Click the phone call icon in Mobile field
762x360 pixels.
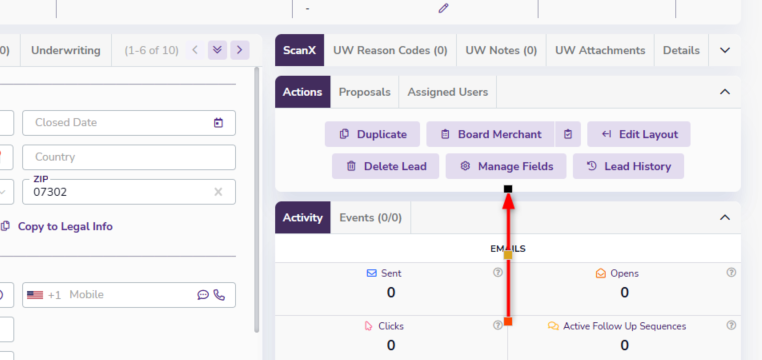pos(219,295)
